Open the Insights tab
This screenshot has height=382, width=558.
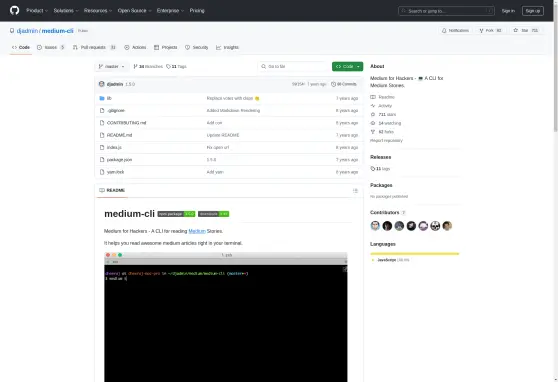point(227,47)
